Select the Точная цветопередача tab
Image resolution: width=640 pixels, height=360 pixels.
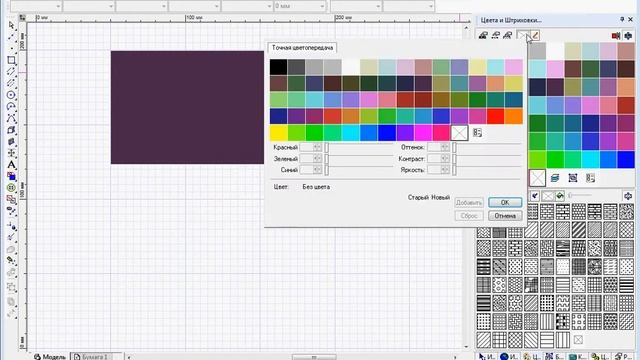pos(302,48)
